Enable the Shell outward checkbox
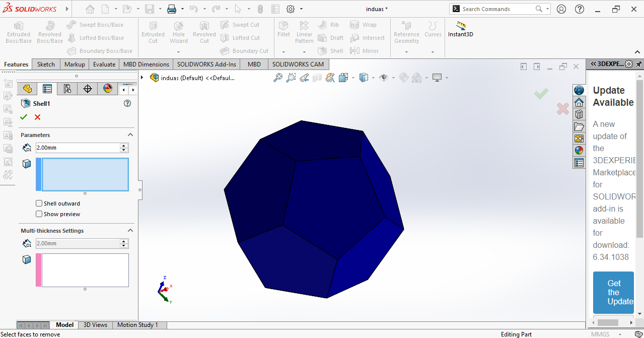This screenshot has height=338, width=644. (x=39, y=204)
